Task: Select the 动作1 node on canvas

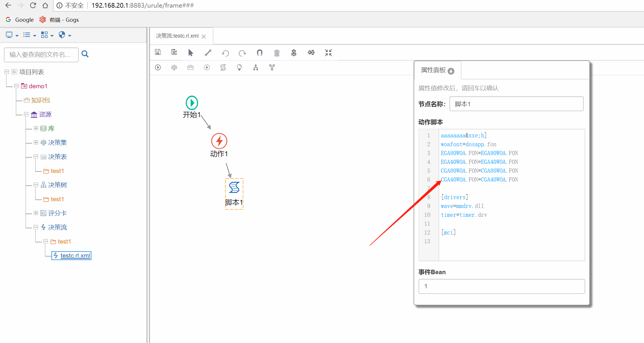Action: (x=219, y=141)
